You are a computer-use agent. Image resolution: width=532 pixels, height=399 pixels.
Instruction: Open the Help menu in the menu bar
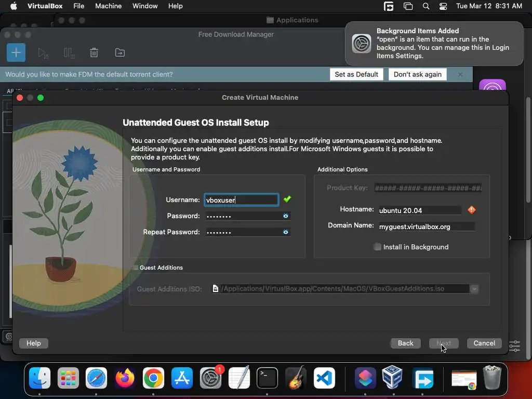tap(176, 6)
